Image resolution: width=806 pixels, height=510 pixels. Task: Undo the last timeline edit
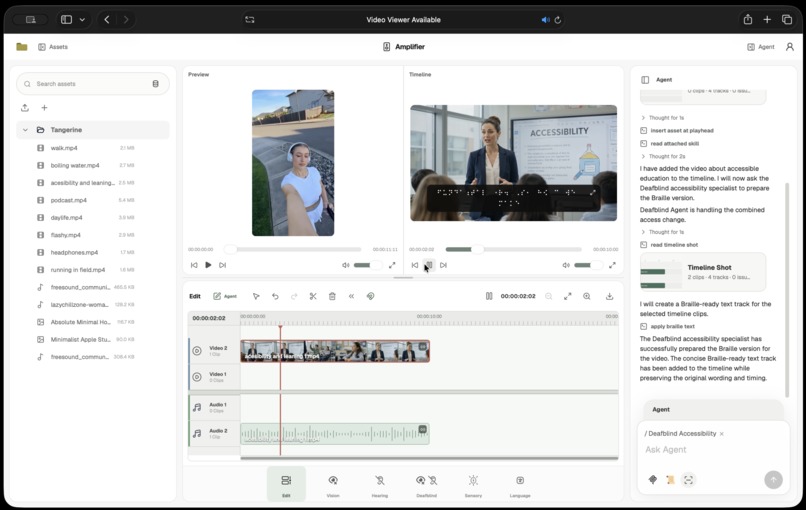(x=275, y=296)
